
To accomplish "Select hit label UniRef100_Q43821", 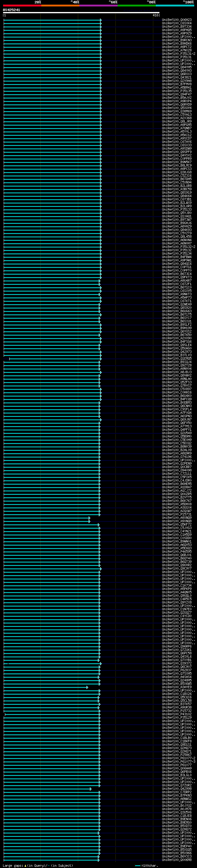I will (x=177, y=78).
